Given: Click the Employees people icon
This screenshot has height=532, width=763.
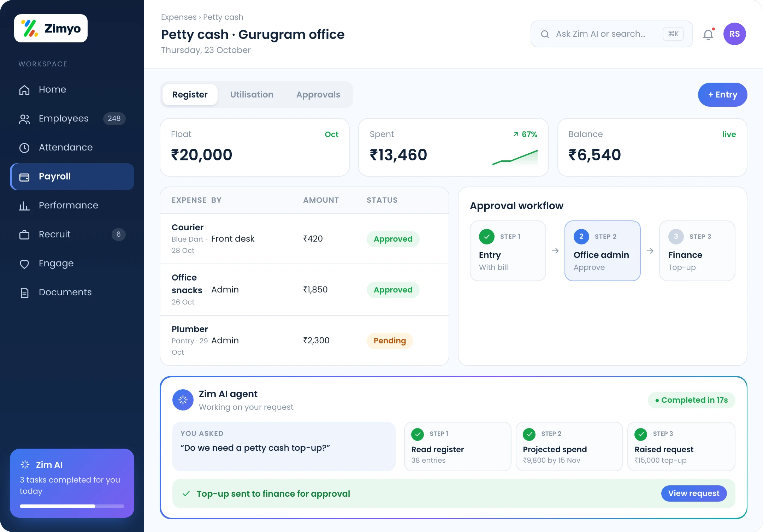Looking at the screenshot, I should [24, 119].
